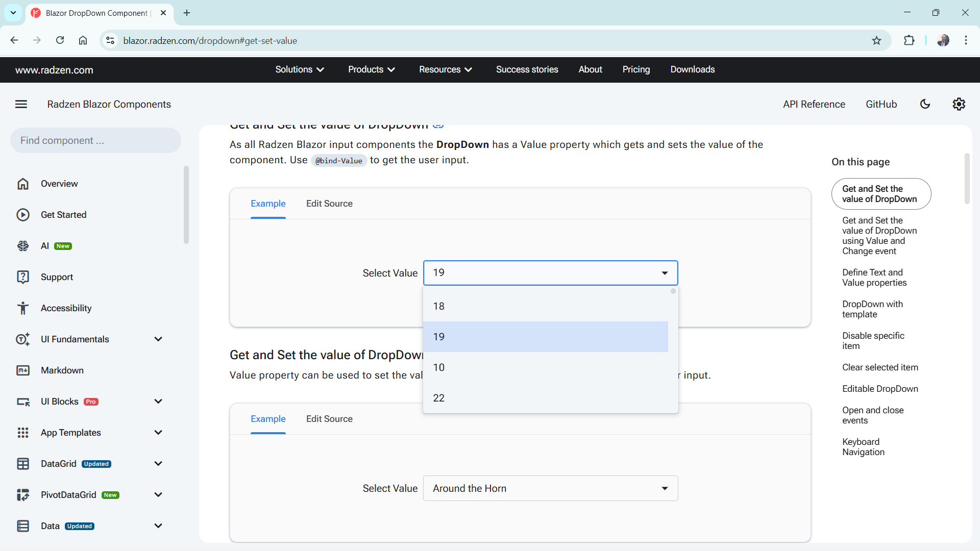Click the Get Started play icon
This screenshot has width=980, height=551.
[23, 215]
